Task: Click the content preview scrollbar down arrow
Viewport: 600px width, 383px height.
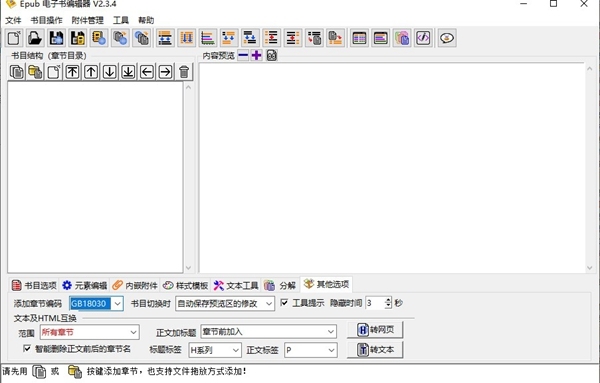Action: 590,268
